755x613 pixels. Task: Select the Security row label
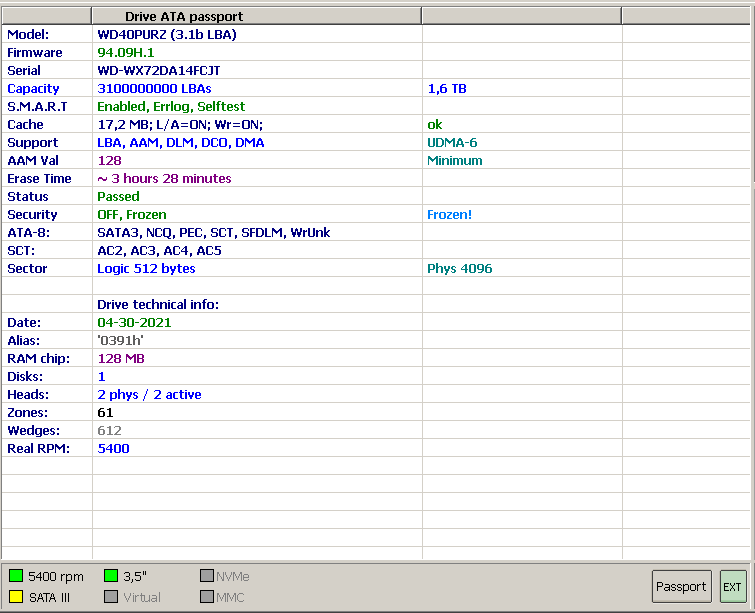point(32,215)
